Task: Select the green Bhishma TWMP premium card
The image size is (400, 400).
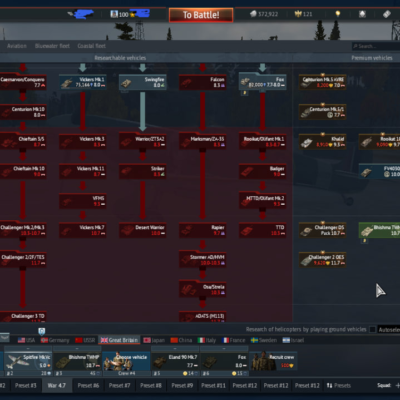Action: pyautogui.click(x=379, y=230)
